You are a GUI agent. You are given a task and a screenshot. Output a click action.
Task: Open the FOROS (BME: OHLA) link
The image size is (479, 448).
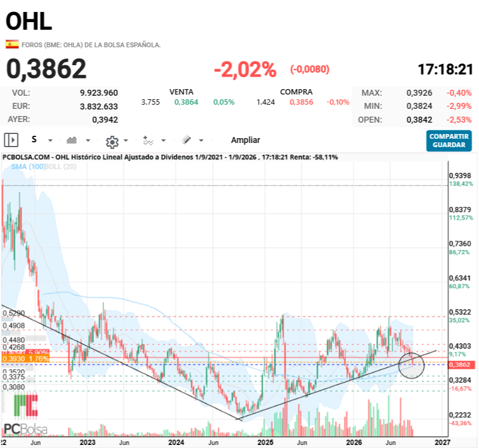coord(91,45)
